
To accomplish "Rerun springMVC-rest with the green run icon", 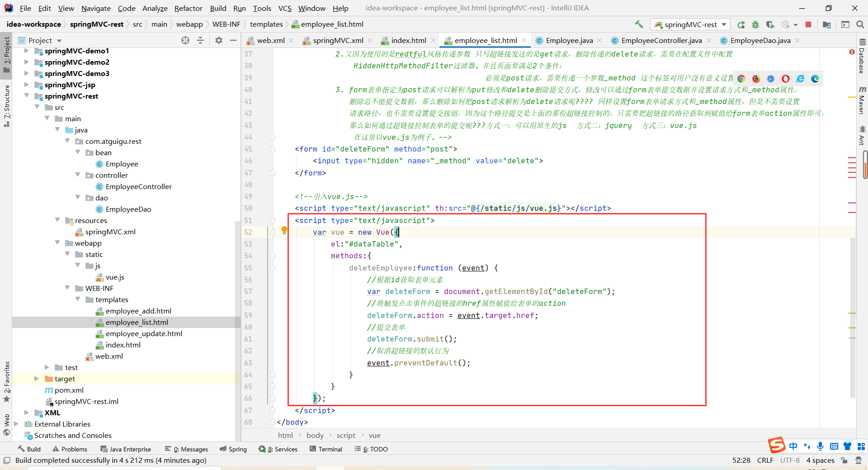I will tap(741, 24).
